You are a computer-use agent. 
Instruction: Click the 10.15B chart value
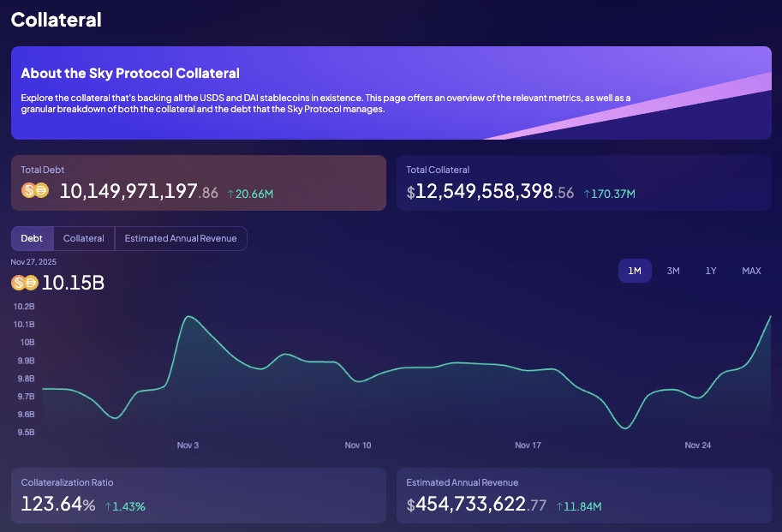click(74, 283)
